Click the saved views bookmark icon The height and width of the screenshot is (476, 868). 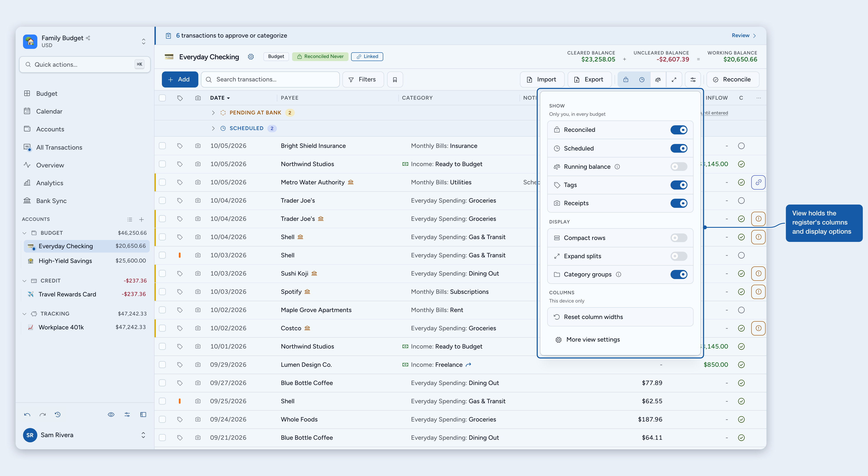[395, 79]
